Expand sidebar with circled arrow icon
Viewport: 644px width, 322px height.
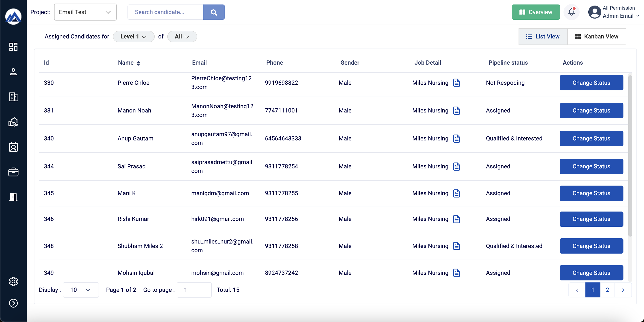[13, 303]
